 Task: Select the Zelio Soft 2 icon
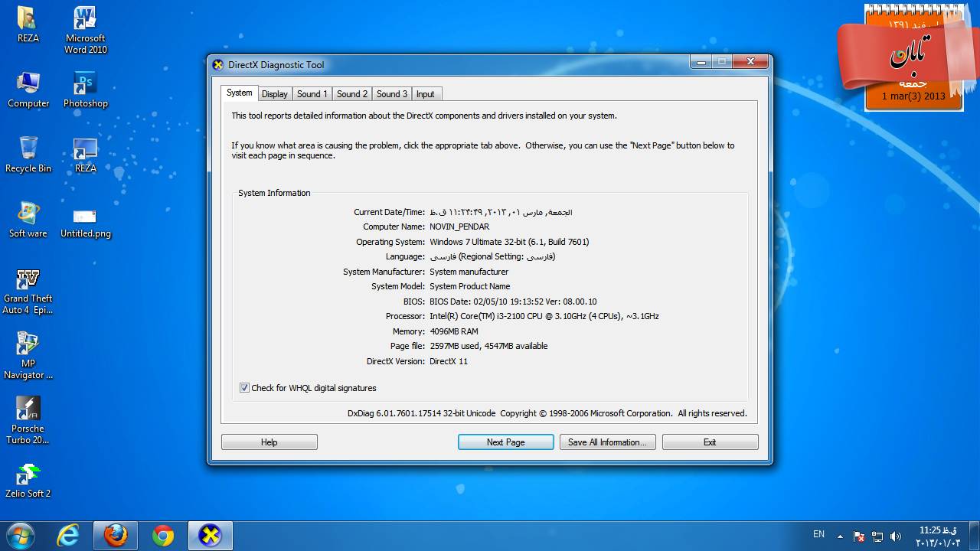[28, 481]
